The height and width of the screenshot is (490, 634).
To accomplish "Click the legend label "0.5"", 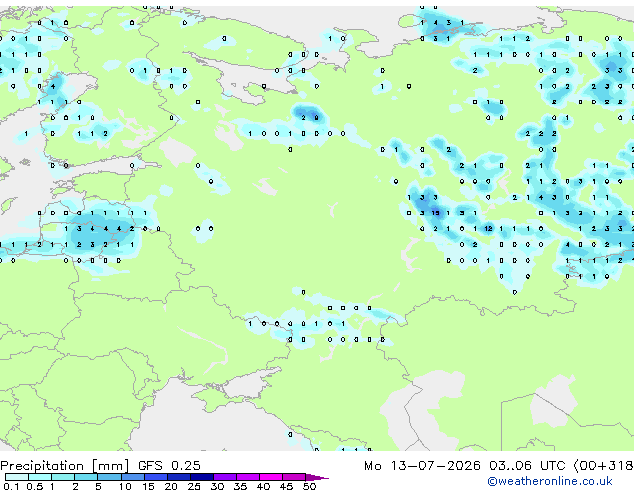I will 35,486.
